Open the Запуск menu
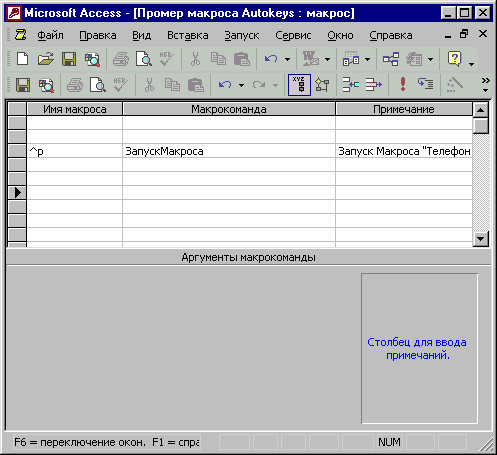This screenshot has height=455, width=497. [x=242, y=35]
